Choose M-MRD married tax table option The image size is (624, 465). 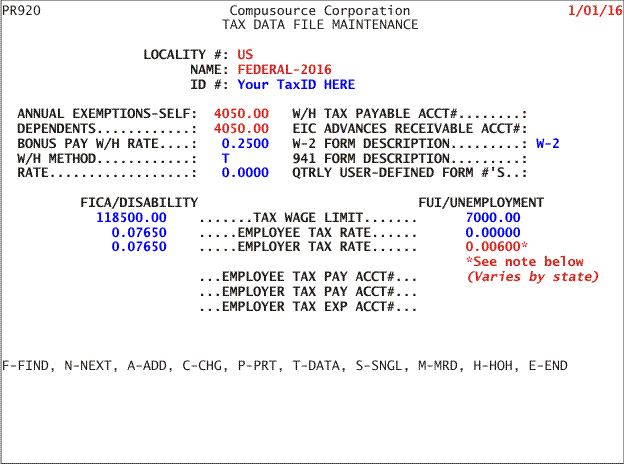click(x=439, y=366)
